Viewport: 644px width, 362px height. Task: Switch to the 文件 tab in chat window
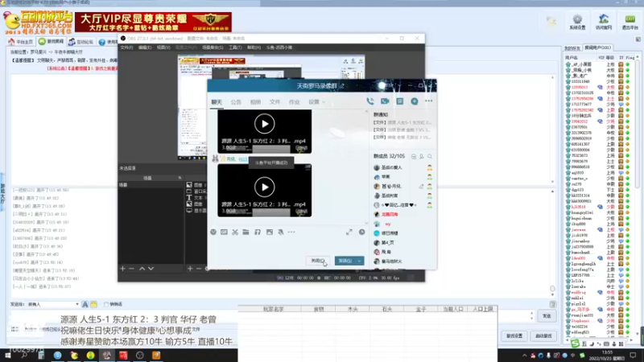coord(275,102)
